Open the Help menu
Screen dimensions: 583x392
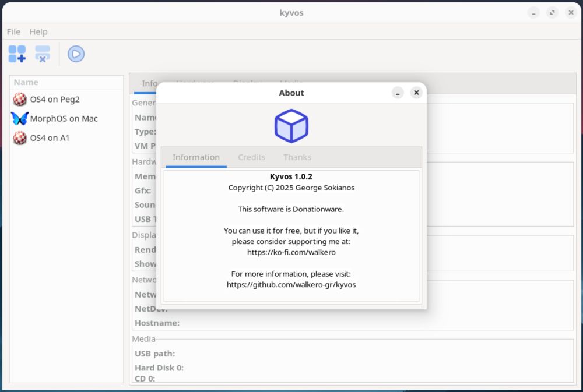pos(38,32)
